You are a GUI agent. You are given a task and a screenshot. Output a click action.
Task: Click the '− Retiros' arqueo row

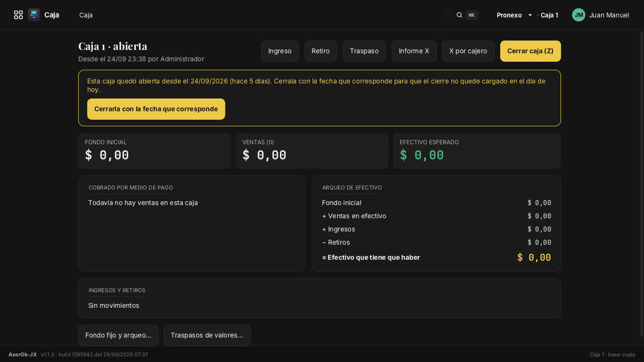[437, 242]
